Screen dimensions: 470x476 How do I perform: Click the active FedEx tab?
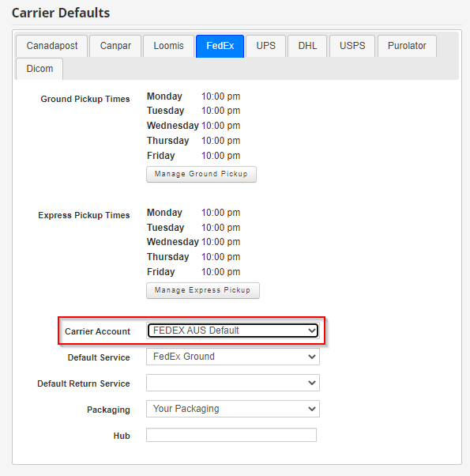click(220, 46)
